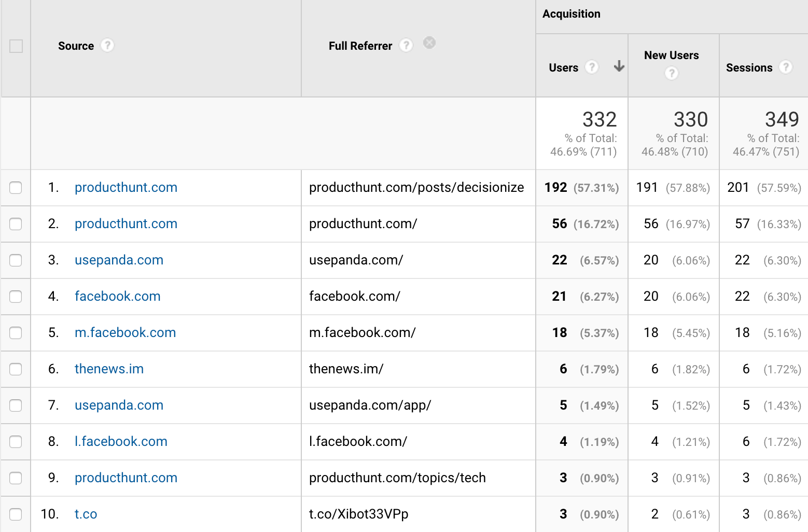Open help icon below New Users header
Viewport: 808px width, 532px height.
(x=672, y=74)
